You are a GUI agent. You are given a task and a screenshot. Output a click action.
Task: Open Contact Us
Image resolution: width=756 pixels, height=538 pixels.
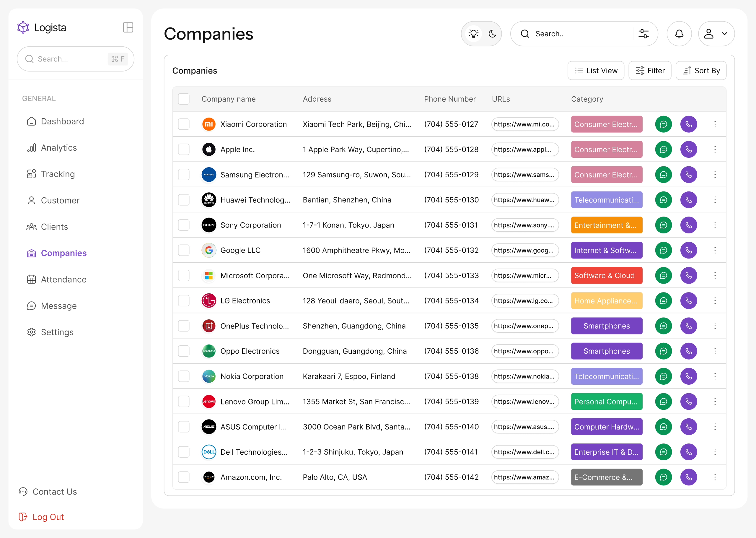pos(48,492)
